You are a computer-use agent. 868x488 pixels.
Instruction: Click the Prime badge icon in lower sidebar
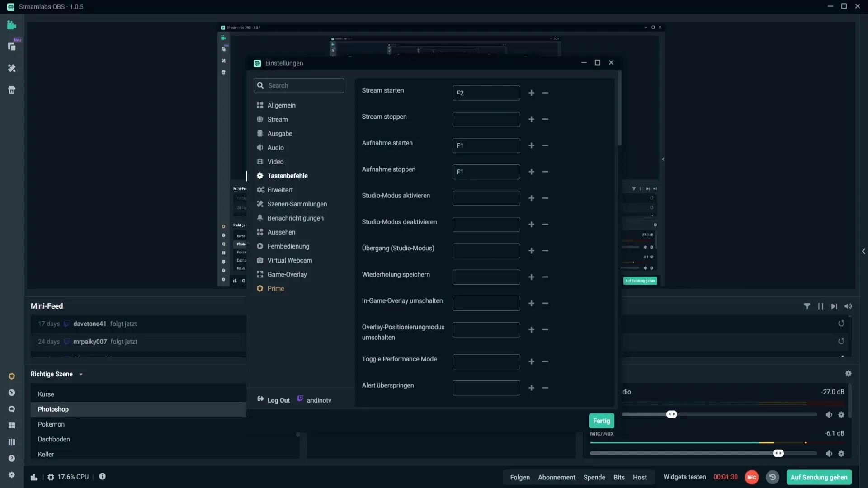[x=12, y=376]
